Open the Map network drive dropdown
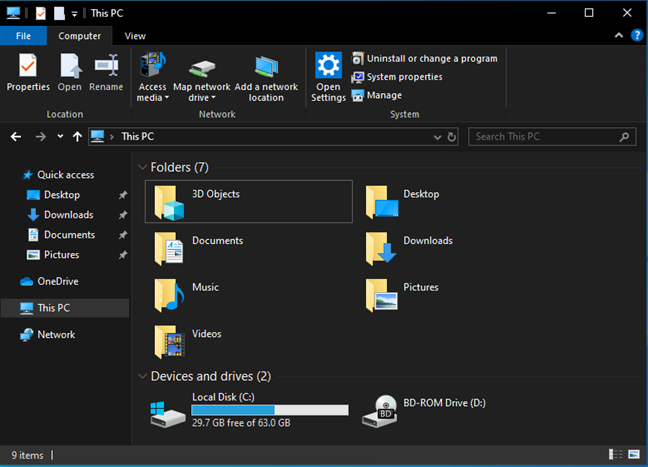Viewport: 648px width, 467px height. click(x=202, y=78)
